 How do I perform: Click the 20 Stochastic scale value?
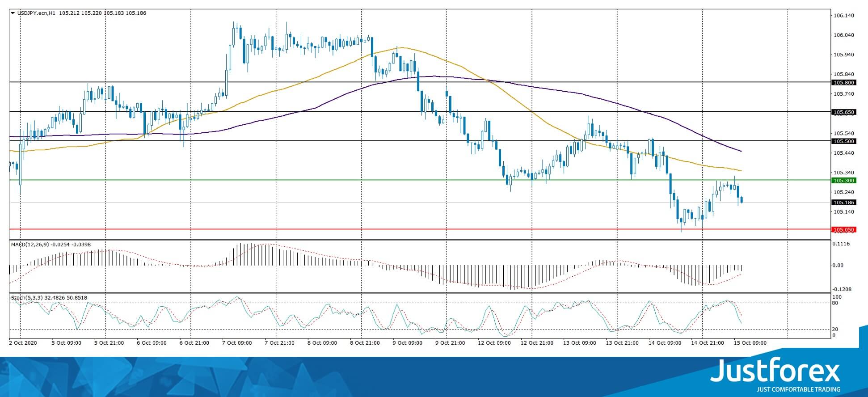coord(836,329)
